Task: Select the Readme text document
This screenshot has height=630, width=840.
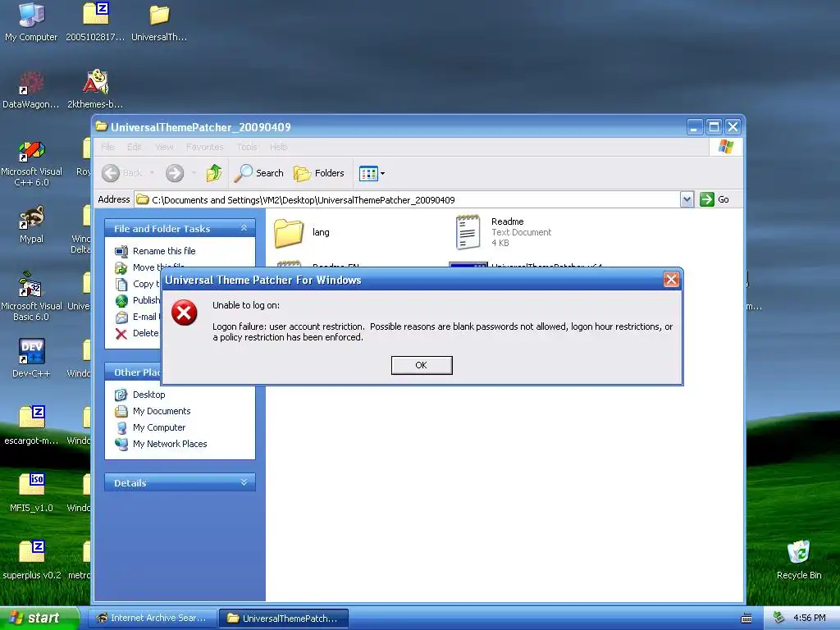Action: coord(504,232)
